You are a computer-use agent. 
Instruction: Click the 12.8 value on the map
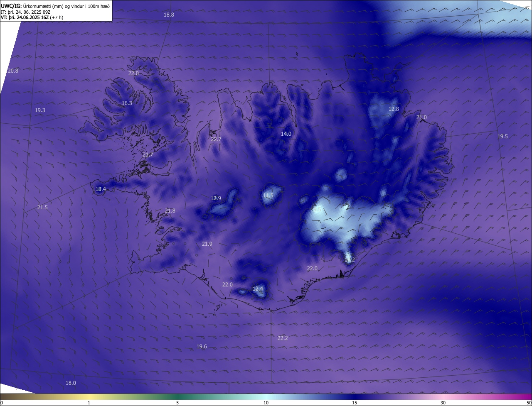[394, 109]
